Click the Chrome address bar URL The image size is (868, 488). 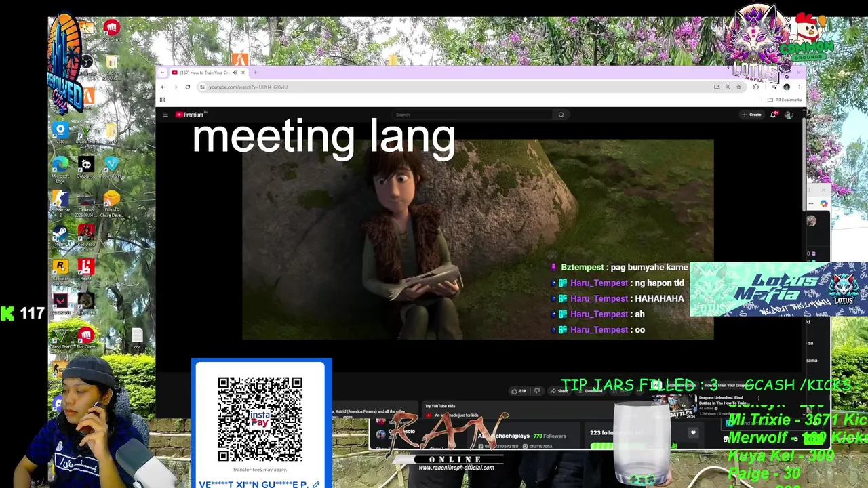tap(248, 87)
